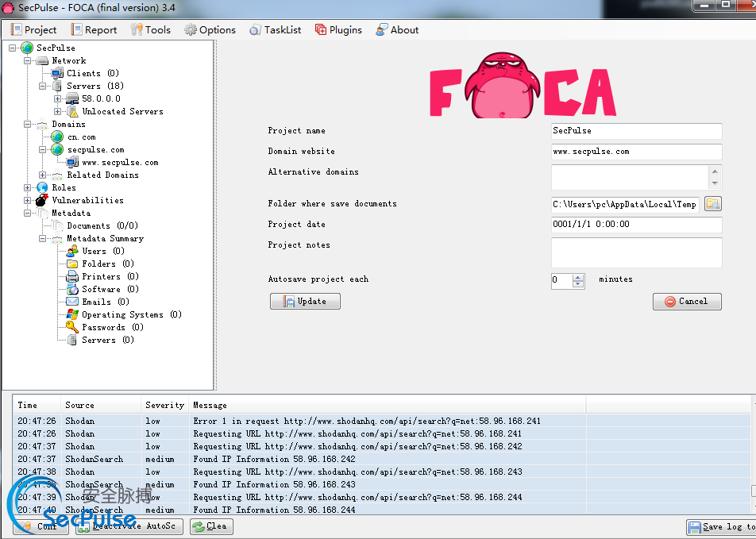
Task: Collapse the SecPulse root node
Action: 12,48
